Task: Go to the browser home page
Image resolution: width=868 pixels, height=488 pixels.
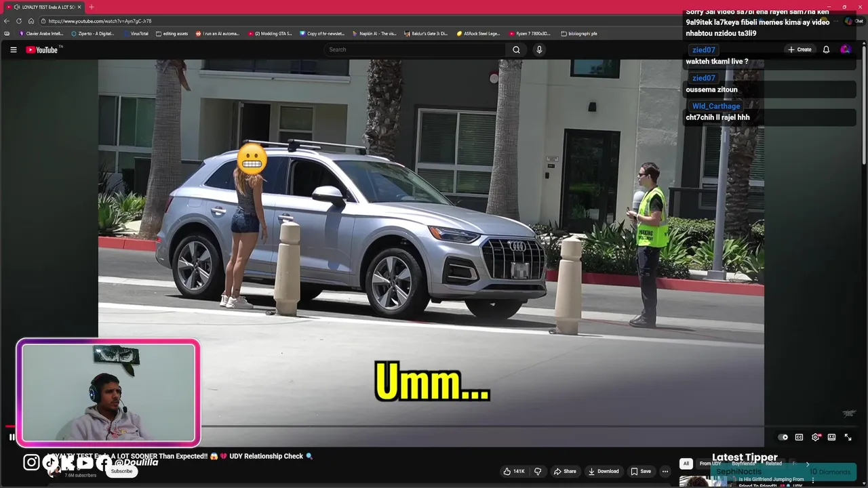Action: click(31, 21)
